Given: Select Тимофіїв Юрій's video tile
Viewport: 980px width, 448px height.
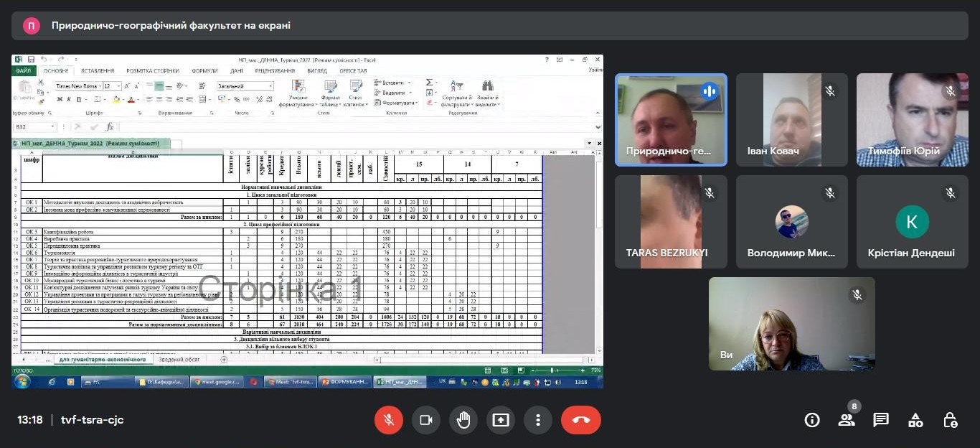Looking at the screenshot, I should click(x=912, y=120).
